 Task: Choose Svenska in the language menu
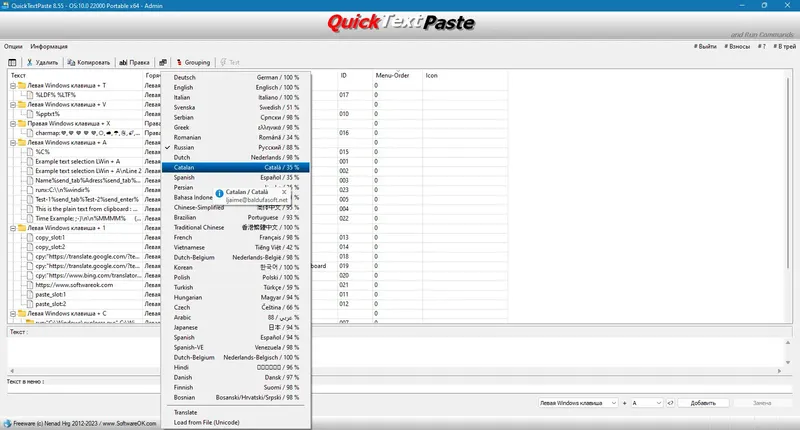tap(236, 108)
